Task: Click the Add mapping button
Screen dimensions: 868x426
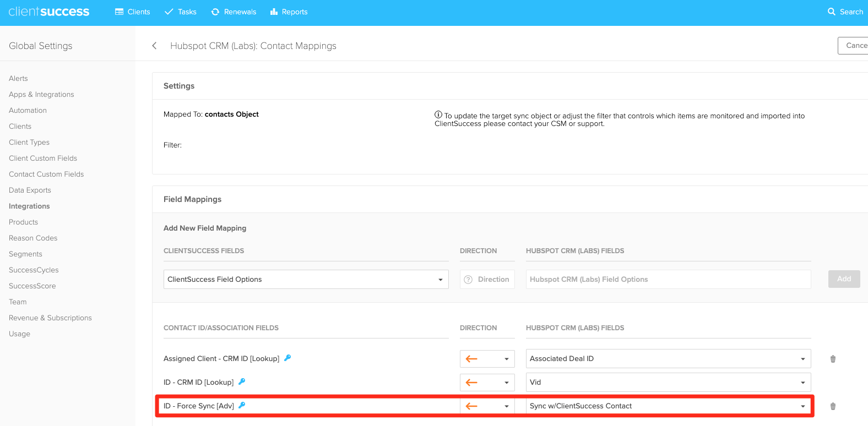Action: pyautogui.click(x=844, y=279)
